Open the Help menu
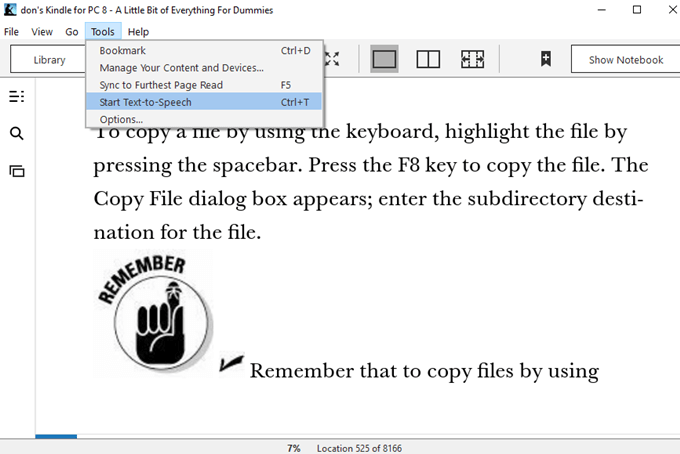Screen dimensions: 680x454 pos(138,32)
